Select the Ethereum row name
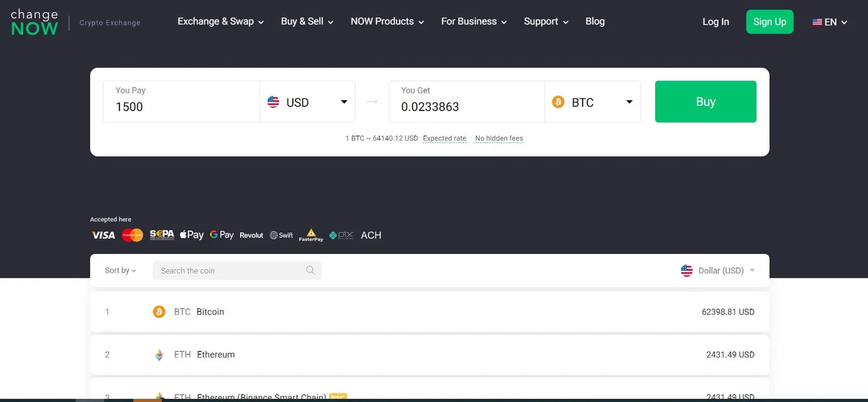Screen dimensions: 868x402 [x=216, y=354]
